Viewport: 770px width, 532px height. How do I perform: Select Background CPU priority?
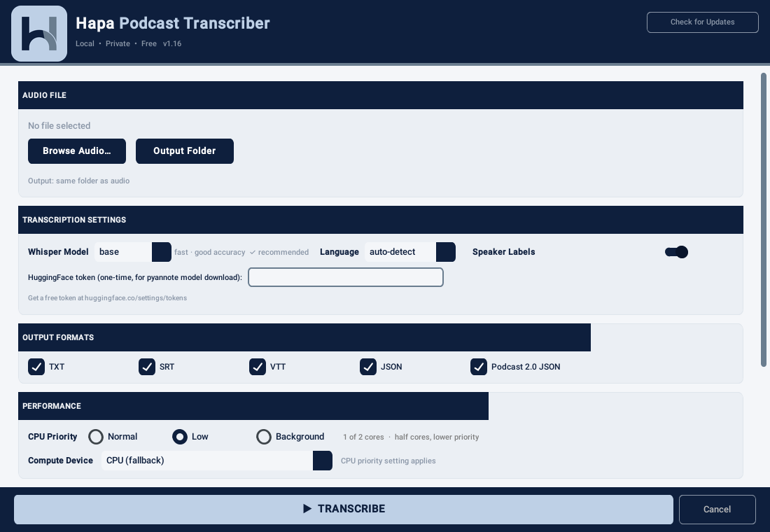264,437
